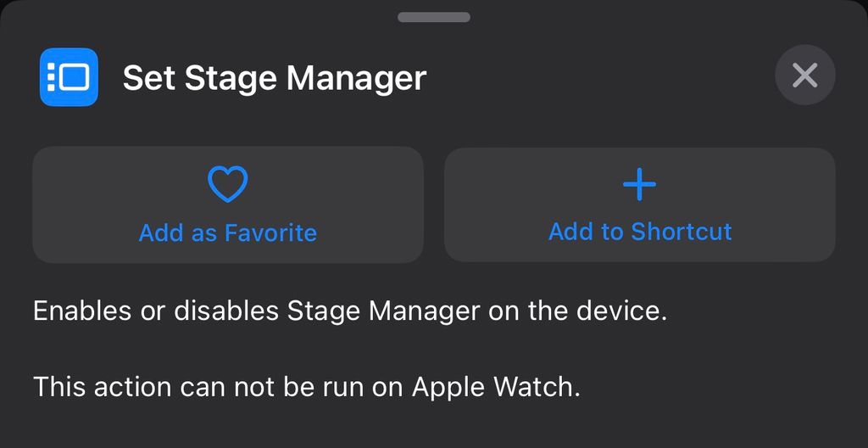868x448 pixels.
Task: Add Set Stage Manager as a favorite
Action: 228,204
